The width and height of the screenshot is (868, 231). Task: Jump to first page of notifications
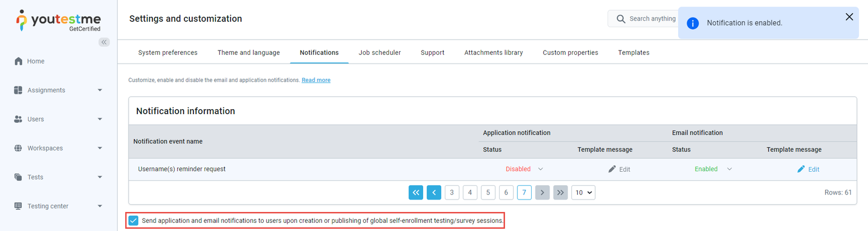coord(416,192)
